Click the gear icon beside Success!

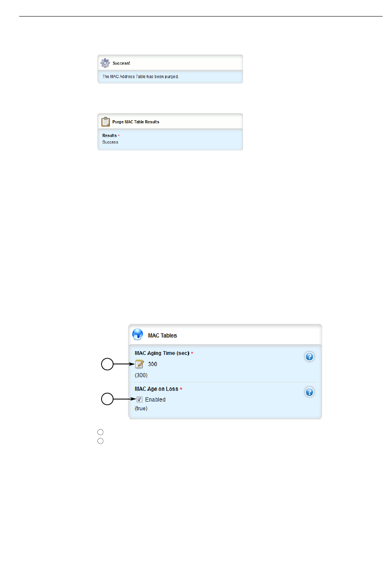pyautogui.click(x=105, y=63)
